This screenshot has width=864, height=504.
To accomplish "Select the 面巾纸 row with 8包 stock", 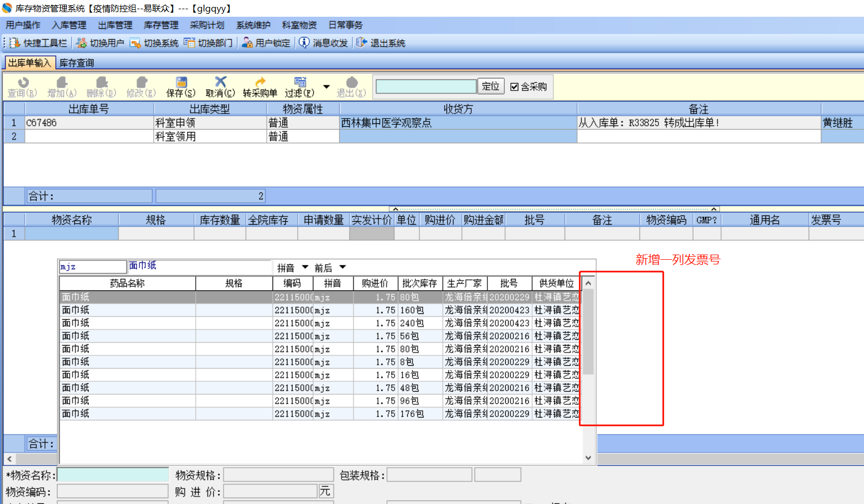I will pos(320,362).
